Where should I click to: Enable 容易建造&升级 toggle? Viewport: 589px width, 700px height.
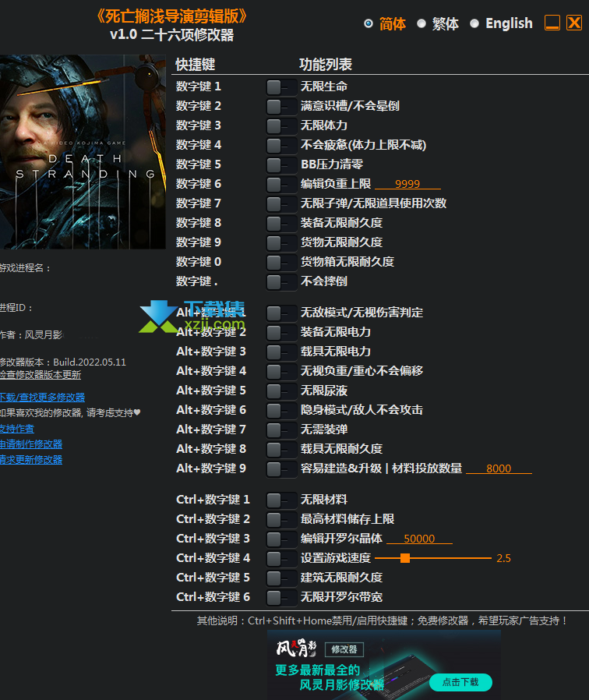click(281, 469)
